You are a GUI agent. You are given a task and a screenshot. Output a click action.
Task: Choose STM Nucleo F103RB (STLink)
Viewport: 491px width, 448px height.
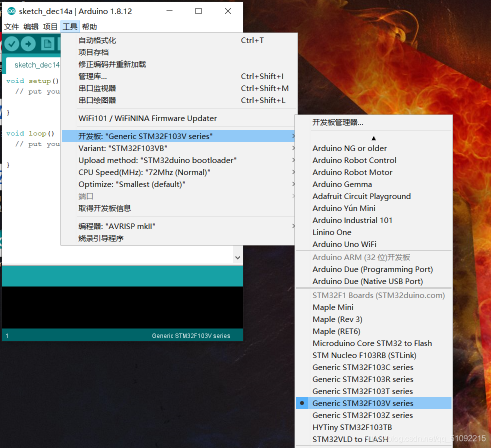(373, 355)
